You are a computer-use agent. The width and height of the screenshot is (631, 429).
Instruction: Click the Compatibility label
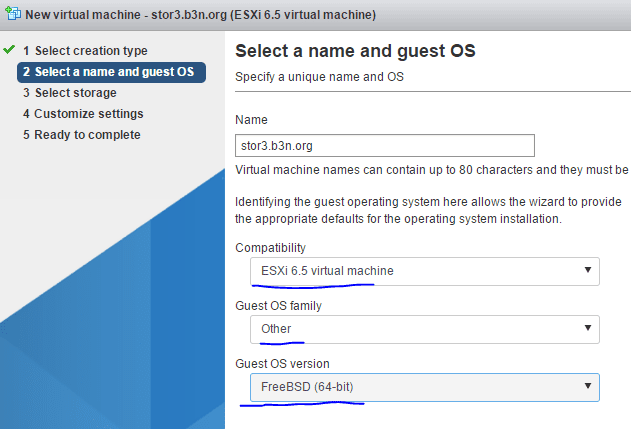tap(270, 248)
